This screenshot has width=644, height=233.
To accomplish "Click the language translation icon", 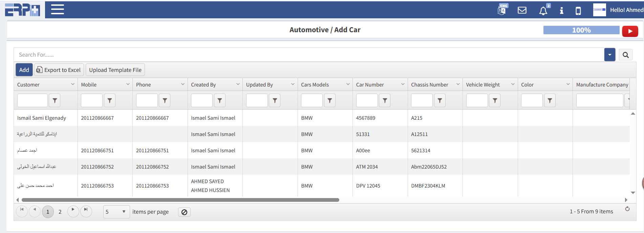I will (502, 10).
